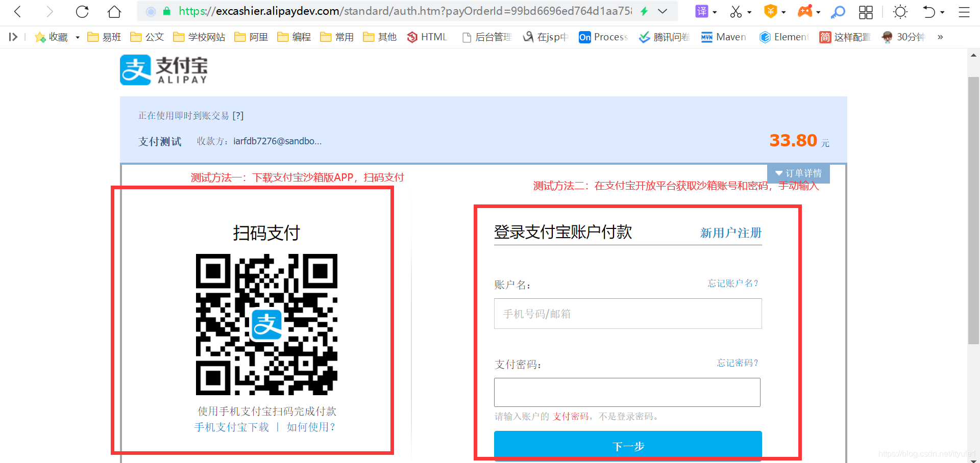Click the address bar URL field

click(405, 11)
